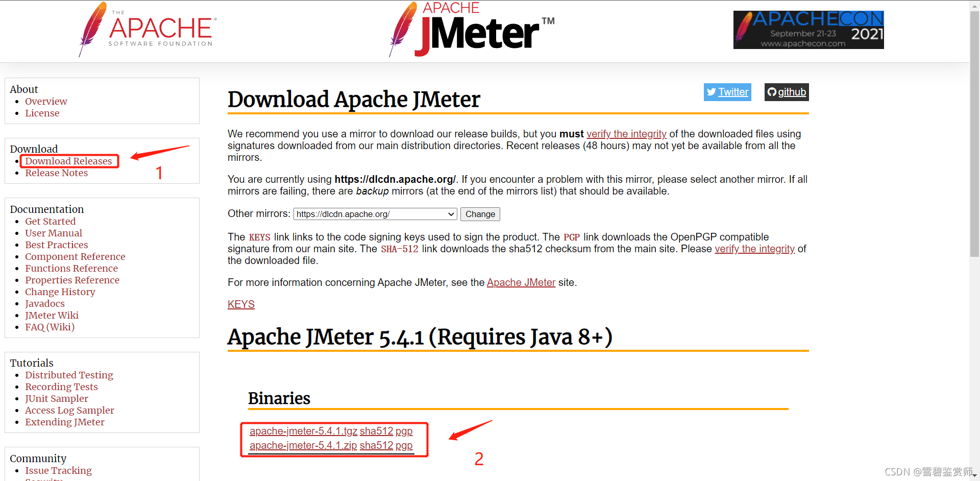
Task: Expand the Other mirrors dropdown
Action: [x=375, y=214]
